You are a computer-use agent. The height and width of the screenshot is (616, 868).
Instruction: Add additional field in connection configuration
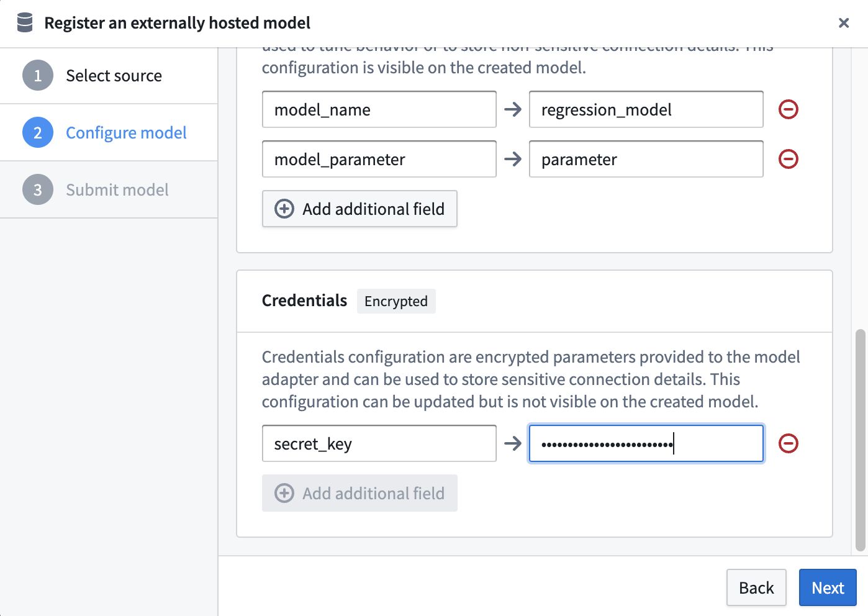359,209
